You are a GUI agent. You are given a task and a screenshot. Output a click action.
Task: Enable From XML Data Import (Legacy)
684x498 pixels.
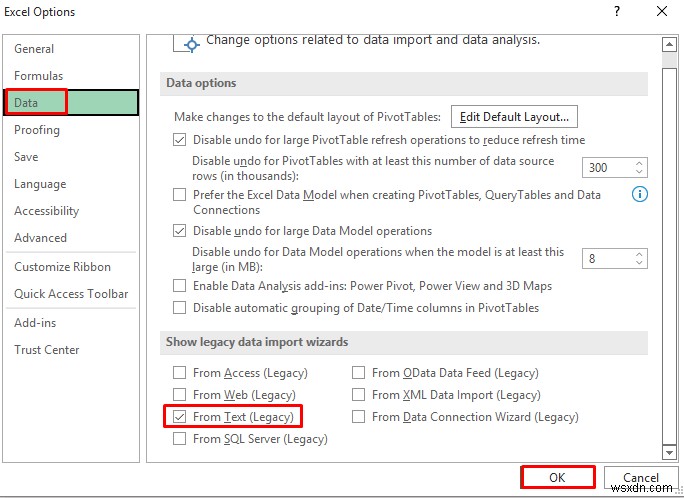[x=359, y=395]
